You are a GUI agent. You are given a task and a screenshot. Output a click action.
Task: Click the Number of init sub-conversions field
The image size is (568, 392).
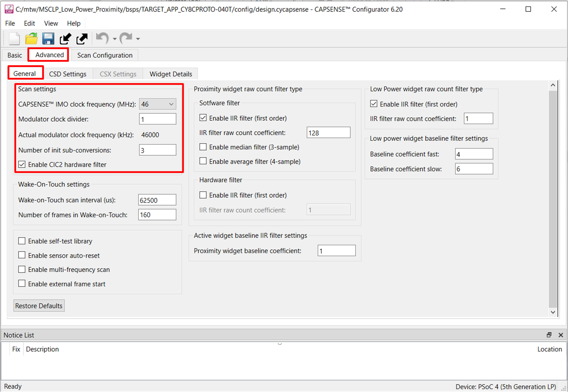click(157, 150)
